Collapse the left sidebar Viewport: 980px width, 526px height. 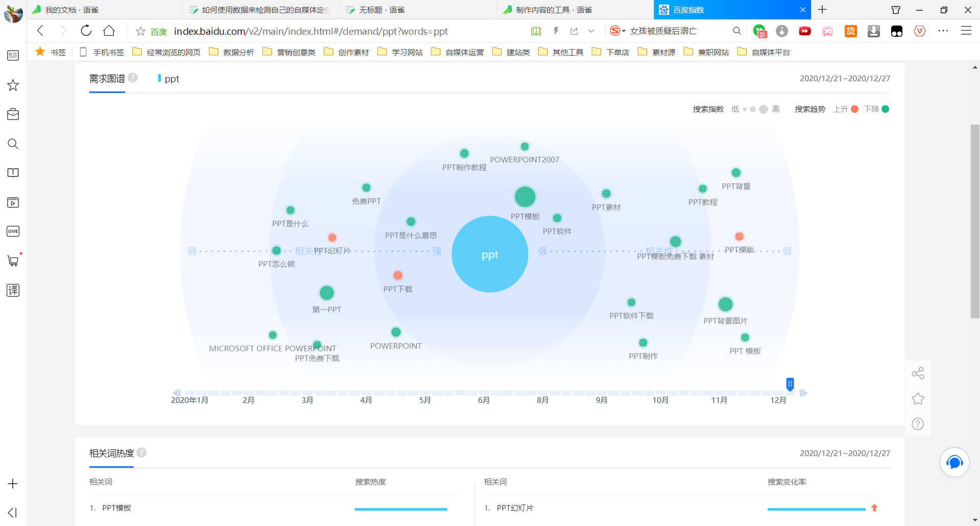(x=13, y=513)
